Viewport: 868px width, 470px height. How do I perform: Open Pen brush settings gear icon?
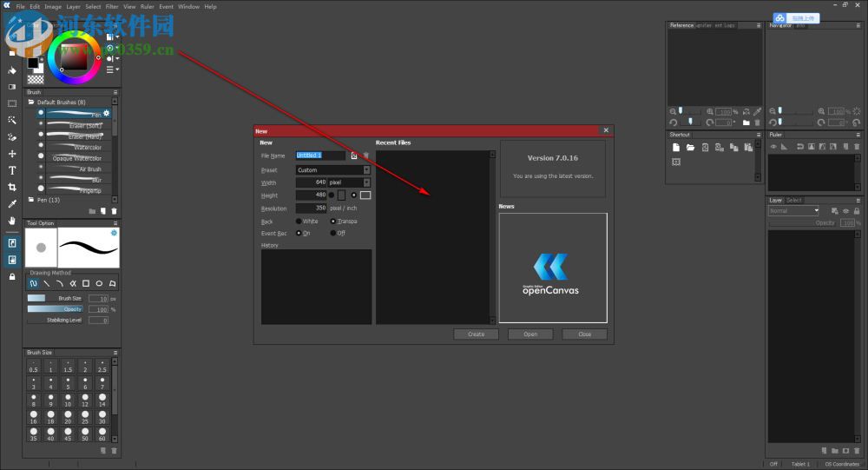click(106, 113)
